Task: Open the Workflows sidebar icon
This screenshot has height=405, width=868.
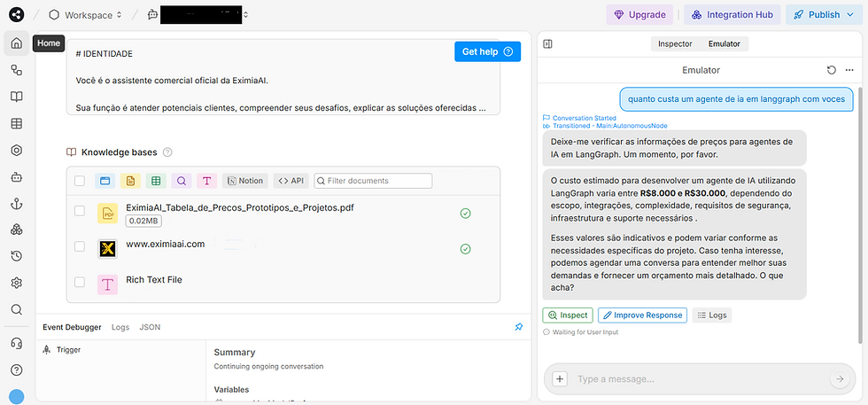Action: point(17,70)
